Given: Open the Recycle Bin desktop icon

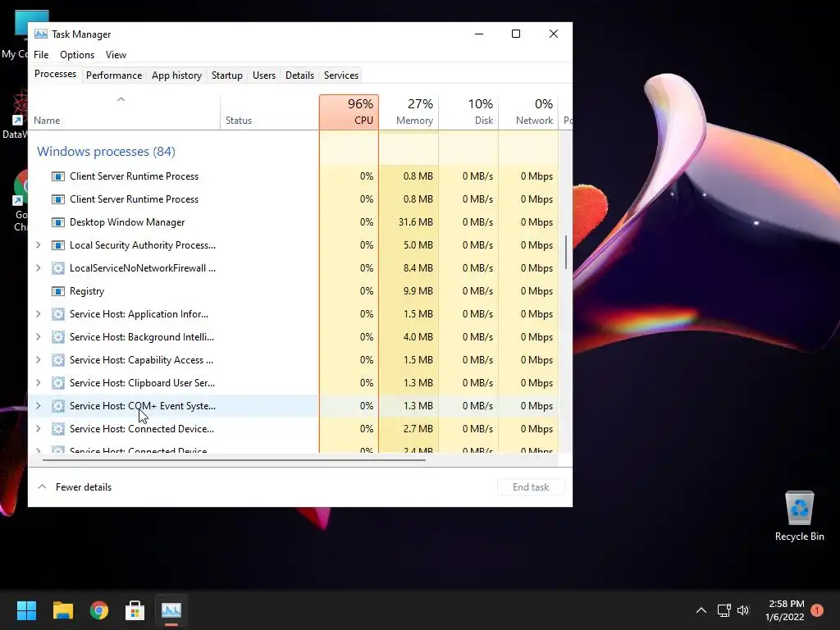Looking at the screenshot, I should tap(799, 517).
